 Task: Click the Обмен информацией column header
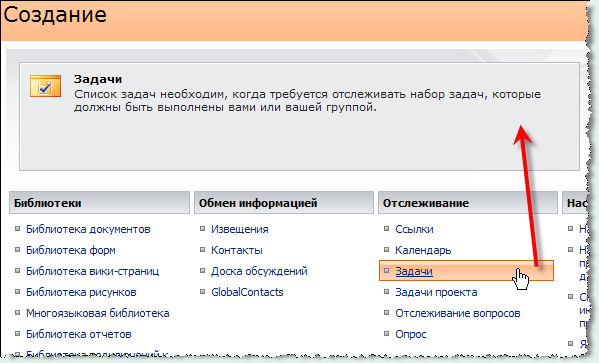pos(284,203)
